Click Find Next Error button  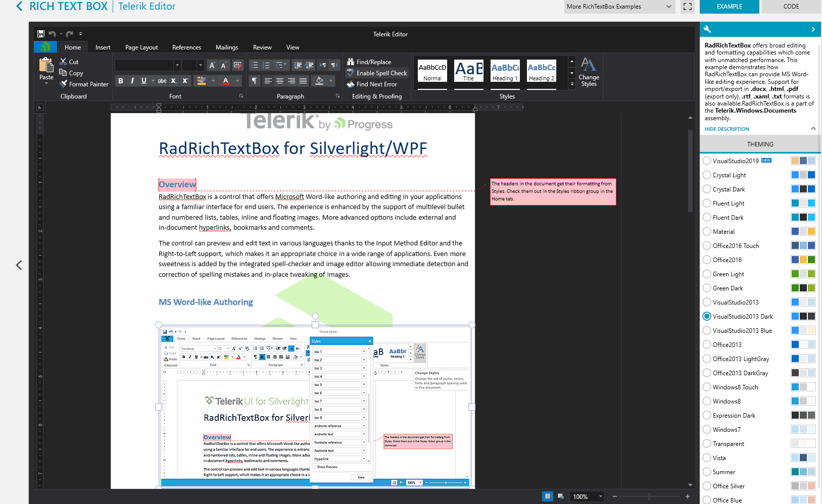click(x=372, y=84)
